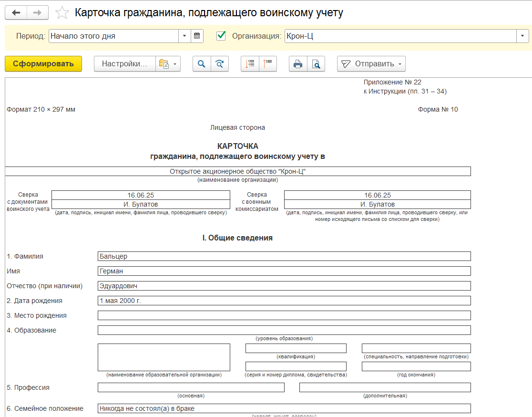This screenshot has width=532, height=417.
Task: Expand the Организация dropdown list
Action: tap(522, 36)
